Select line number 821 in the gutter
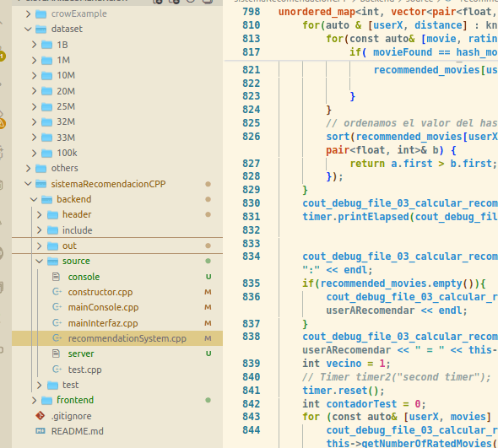498x448 pixels. pos(251,70)
